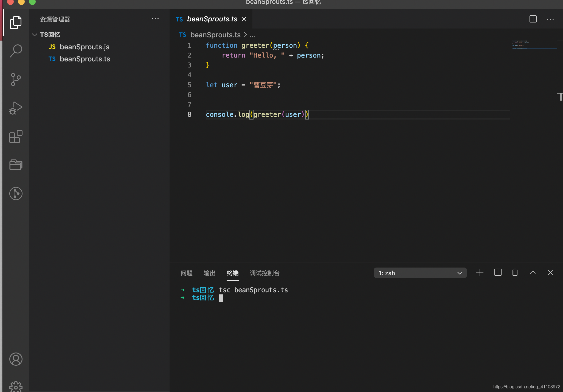Open beanSprouts.ts in the explorer
This screenshot has height=392, width=563.
click(85, 59)
